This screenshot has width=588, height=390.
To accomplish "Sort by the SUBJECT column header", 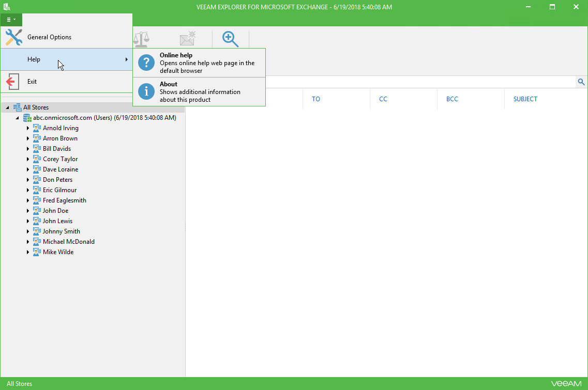I will coord(525,99).
